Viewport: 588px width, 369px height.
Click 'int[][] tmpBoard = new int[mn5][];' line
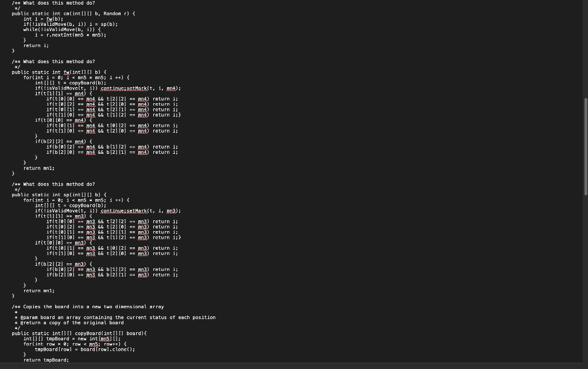tap(72, 339)
